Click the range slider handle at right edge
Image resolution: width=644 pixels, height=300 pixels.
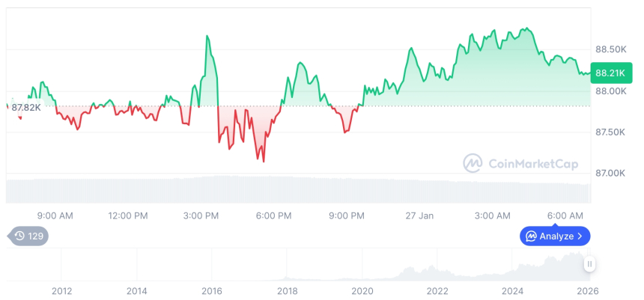[590, 264]
